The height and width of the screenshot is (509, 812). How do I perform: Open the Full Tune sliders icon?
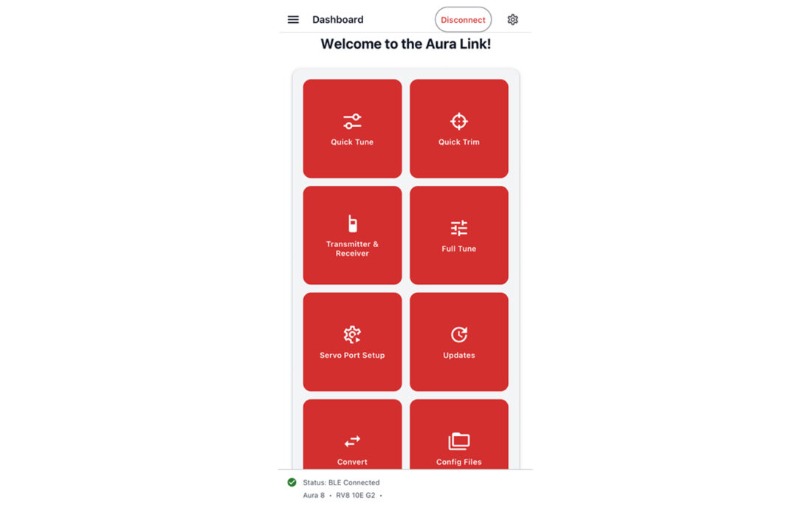[x=459, y=228]
